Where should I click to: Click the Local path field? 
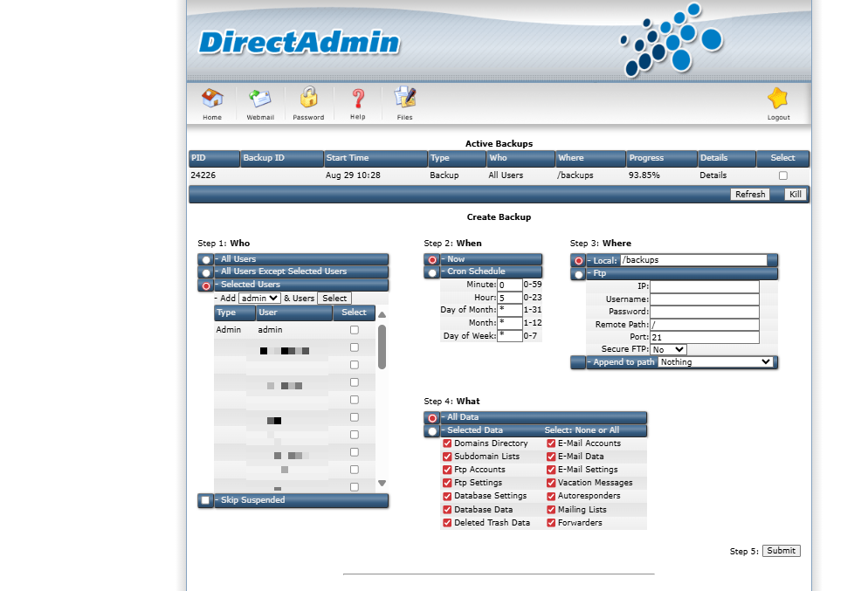coord(693,260)
